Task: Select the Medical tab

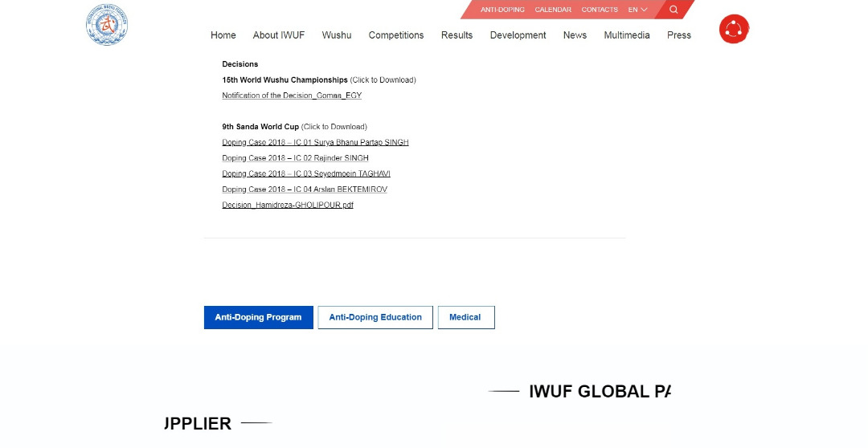Action: (x=466, y=317)
